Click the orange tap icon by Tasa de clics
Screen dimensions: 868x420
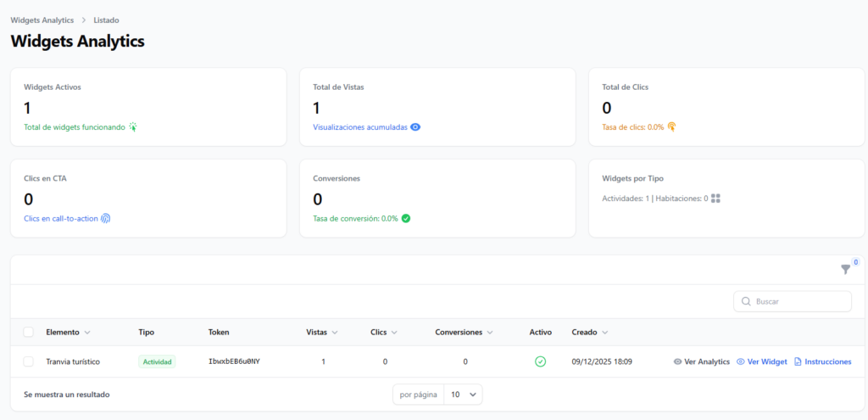[671, 127]
